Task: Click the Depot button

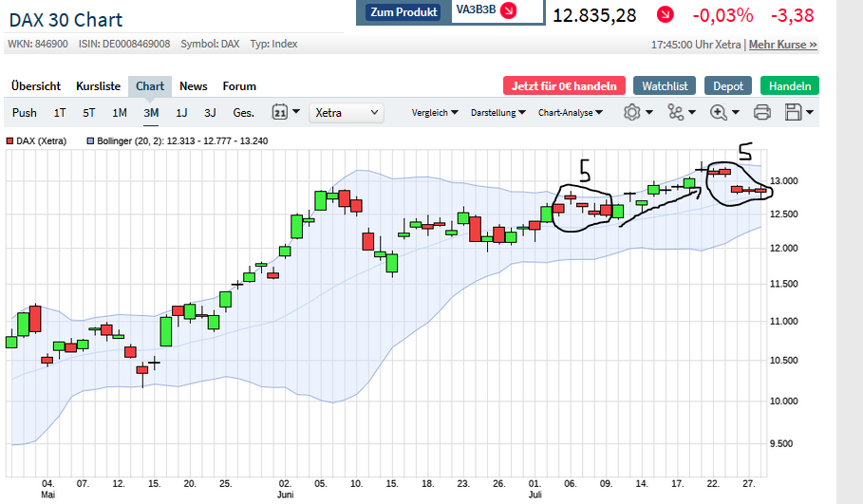Action: coord(728,85)
